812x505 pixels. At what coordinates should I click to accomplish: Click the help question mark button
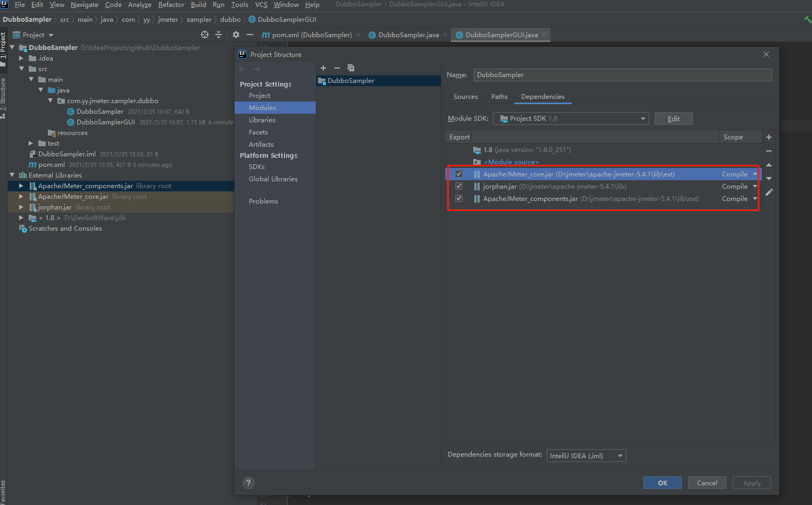pyautogui.click(x=248, y=483)
